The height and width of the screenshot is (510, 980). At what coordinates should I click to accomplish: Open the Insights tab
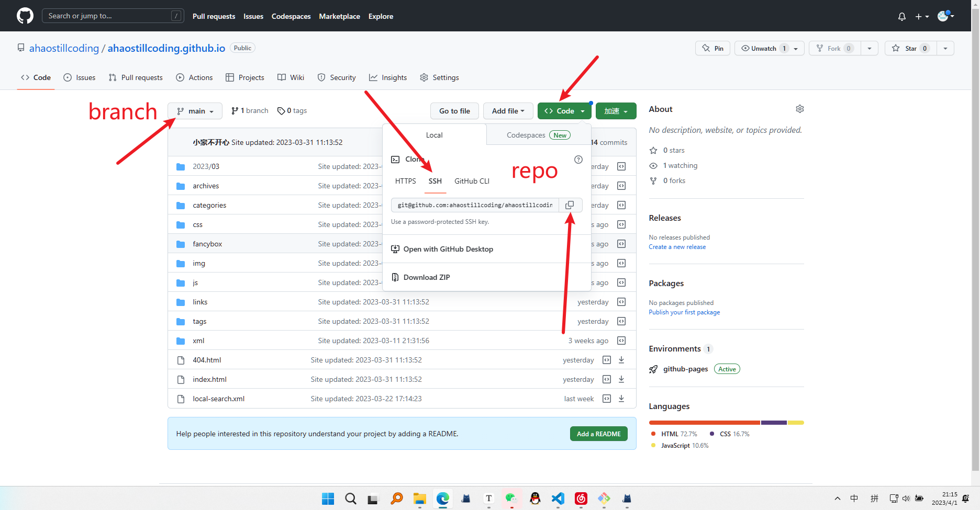click(x=388, y=77)
